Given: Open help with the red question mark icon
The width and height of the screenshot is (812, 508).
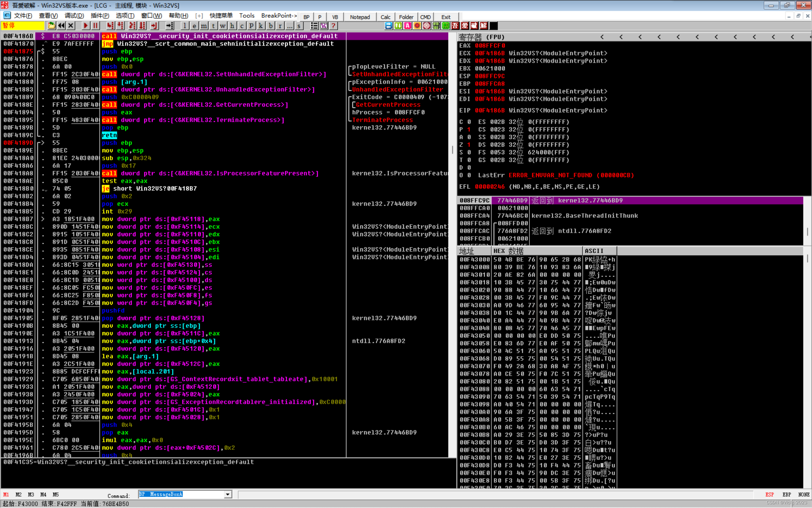Looking at the screenshot, I should [333, 25].
